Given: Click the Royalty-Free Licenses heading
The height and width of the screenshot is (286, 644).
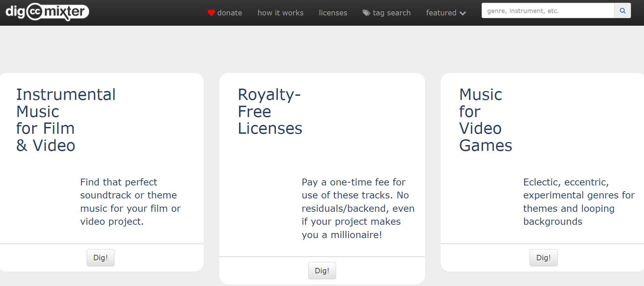Looking at the screenshot, I should [270, 112].
